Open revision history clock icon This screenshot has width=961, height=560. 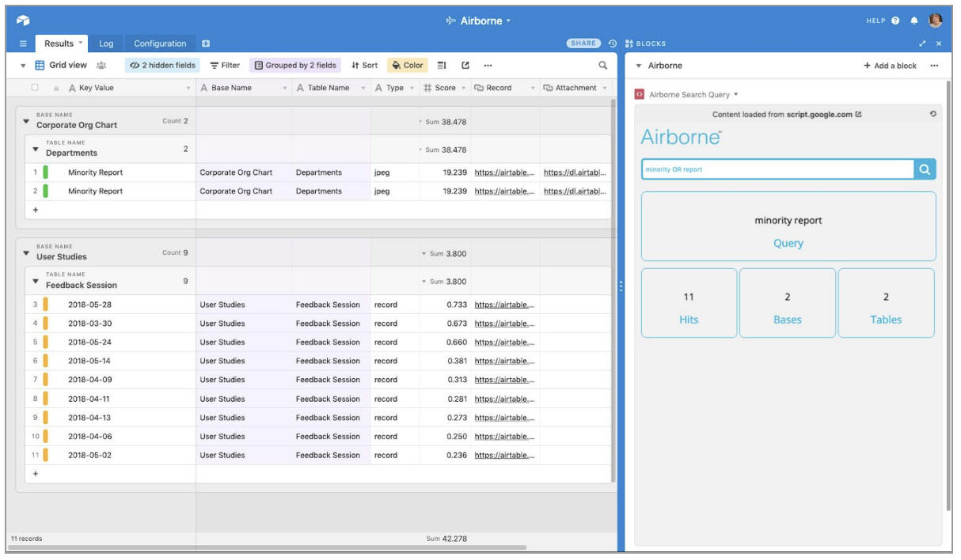tap(613, 44)
